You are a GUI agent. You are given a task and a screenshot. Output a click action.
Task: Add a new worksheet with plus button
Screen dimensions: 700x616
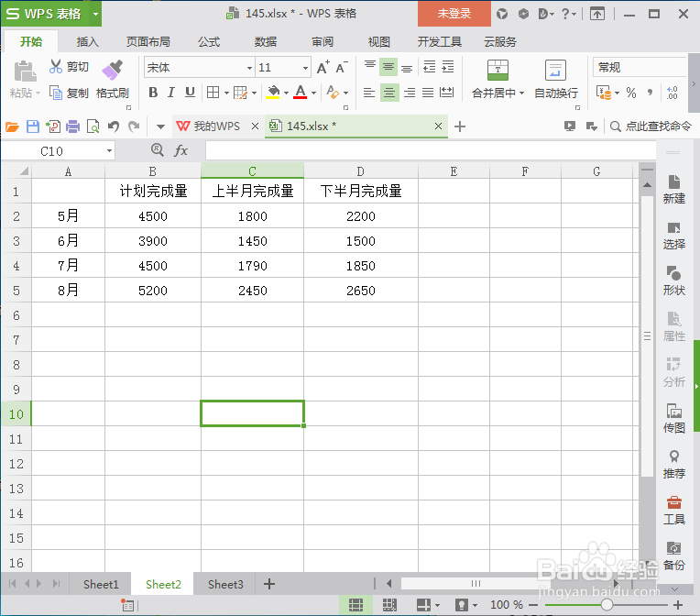coord(268,584)
